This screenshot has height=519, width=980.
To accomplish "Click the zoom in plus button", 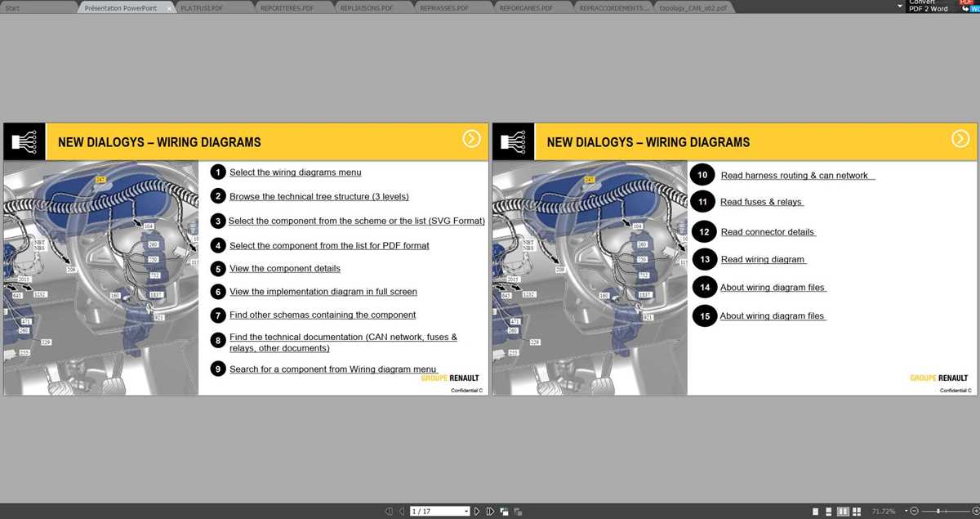I will point(976,511).
